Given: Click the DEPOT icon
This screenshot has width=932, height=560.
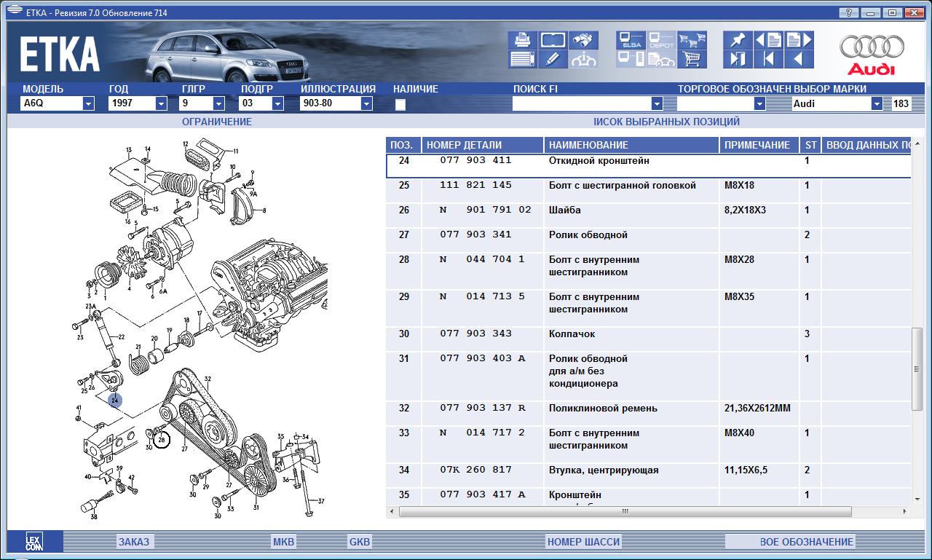Looking at the screenshot, I should [x=661, y=40].
